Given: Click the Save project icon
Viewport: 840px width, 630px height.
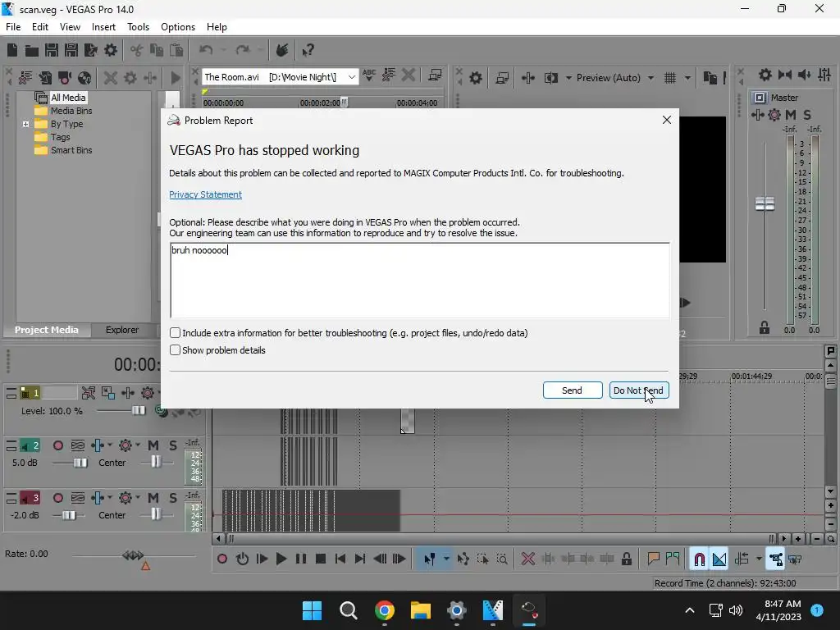Looking at the screenshot, I should coord(52,50).
